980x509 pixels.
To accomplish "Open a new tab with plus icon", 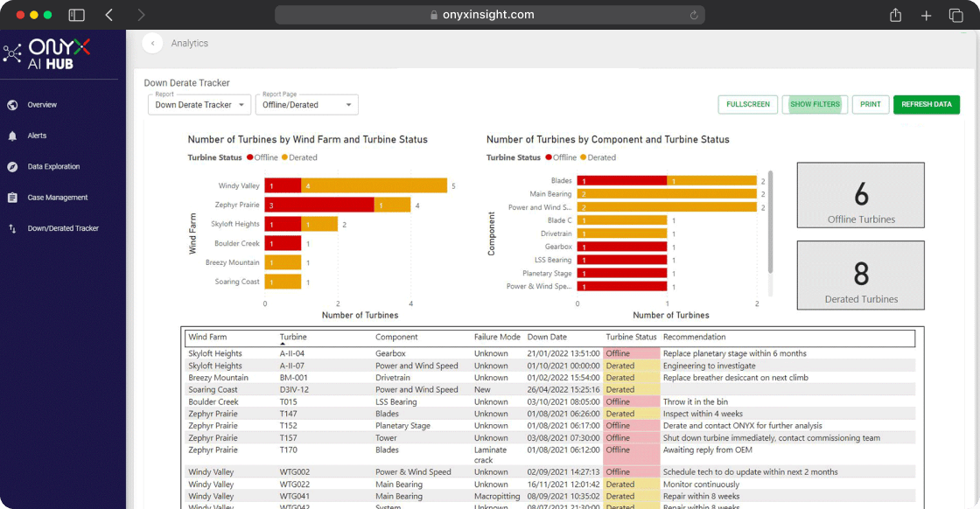I will 927,16.
